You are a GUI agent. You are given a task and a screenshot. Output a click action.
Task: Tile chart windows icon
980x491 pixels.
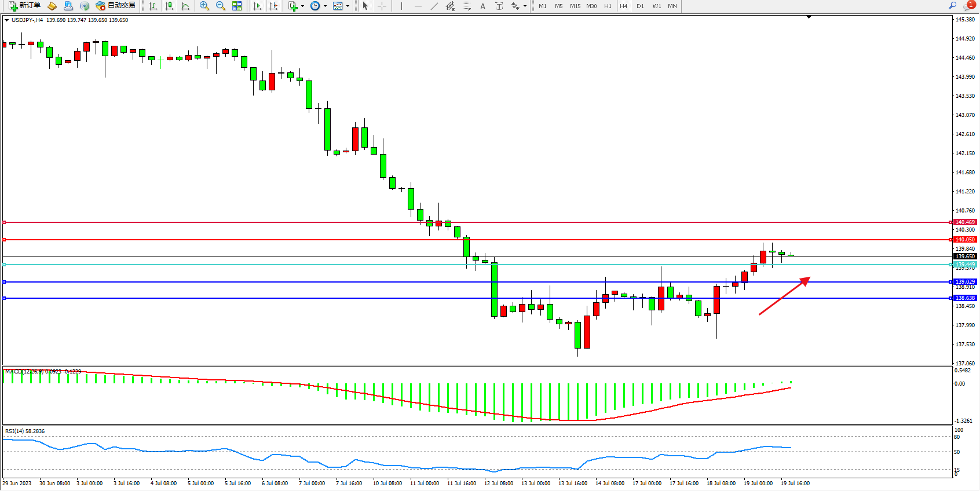237,6
